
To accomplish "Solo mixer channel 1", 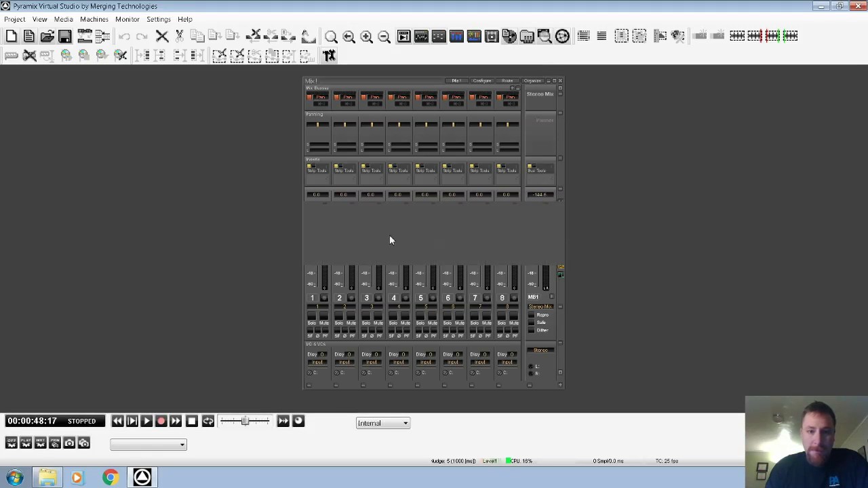I will pos(312,316).
